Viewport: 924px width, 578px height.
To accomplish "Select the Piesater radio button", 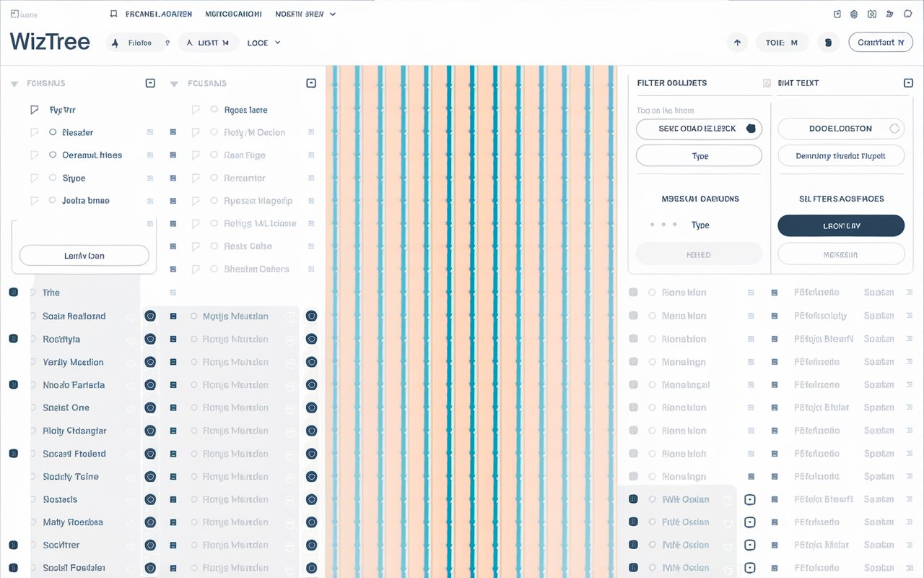I will point(53,132).
